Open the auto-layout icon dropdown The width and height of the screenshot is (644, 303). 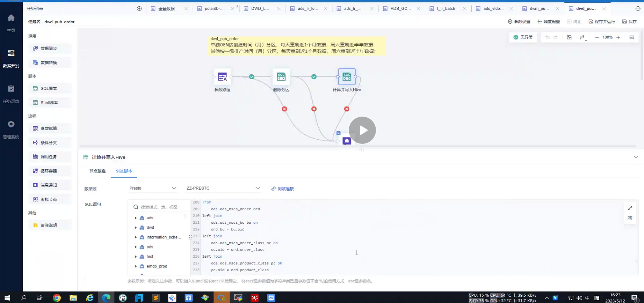click(582, 37)
